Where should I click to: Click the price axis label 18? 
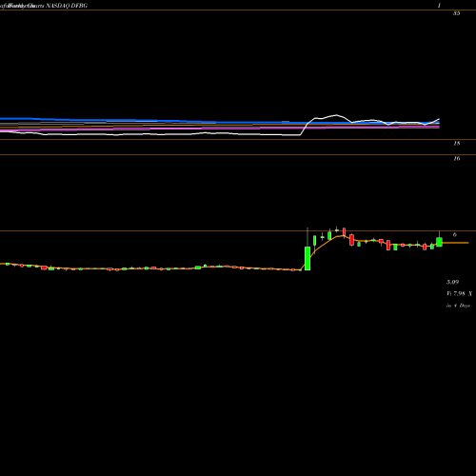[x=456, y=144]
